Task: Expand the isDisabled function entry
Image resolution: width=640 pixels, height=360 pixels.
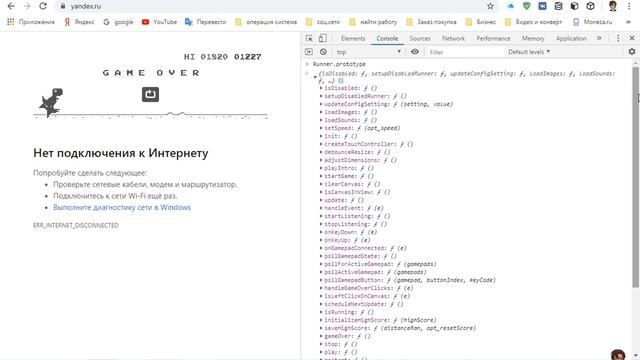Action: pos(321,88)
